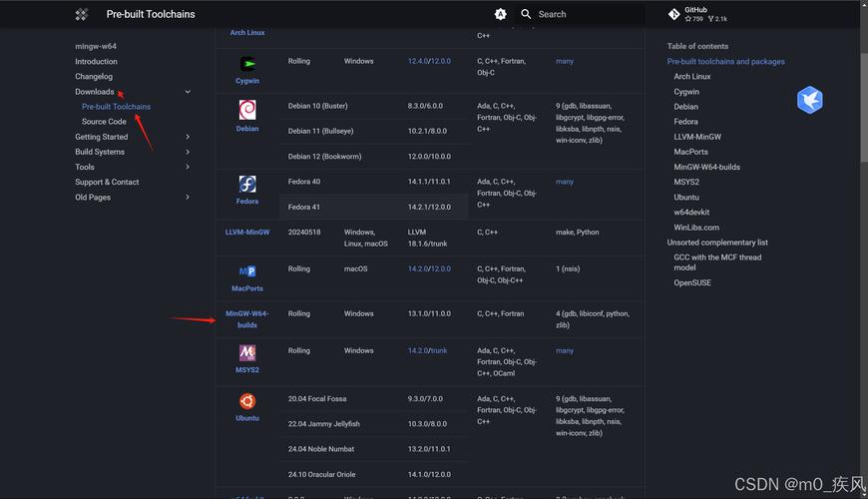Focus the Search input field

pyautogui.click(x=580, y=14)
